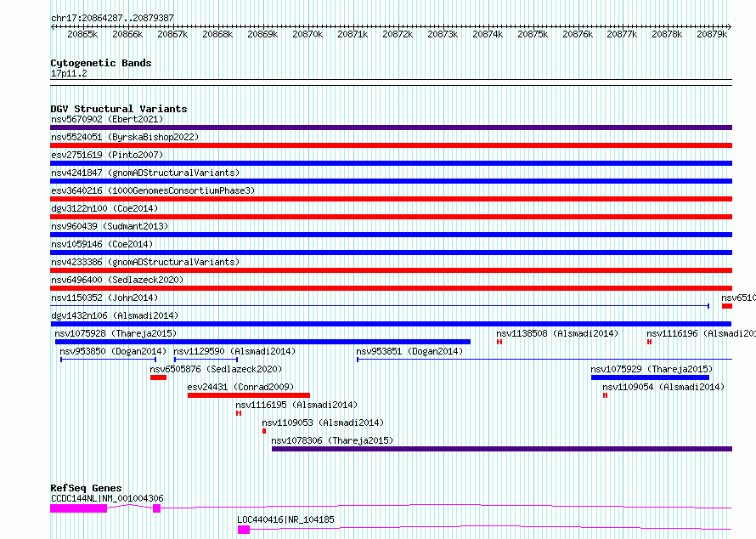Select the red nsv6505876 (Sedlazeck2020) variant bar
The width and height of the screenshot is (756, 539).
[x=158, y=377]
